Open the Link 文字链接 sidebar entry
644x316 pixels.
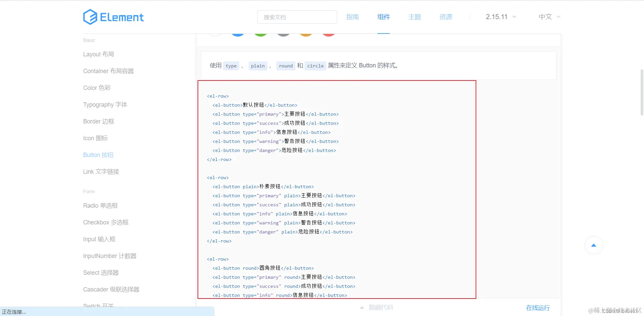[x=101, y=171]
